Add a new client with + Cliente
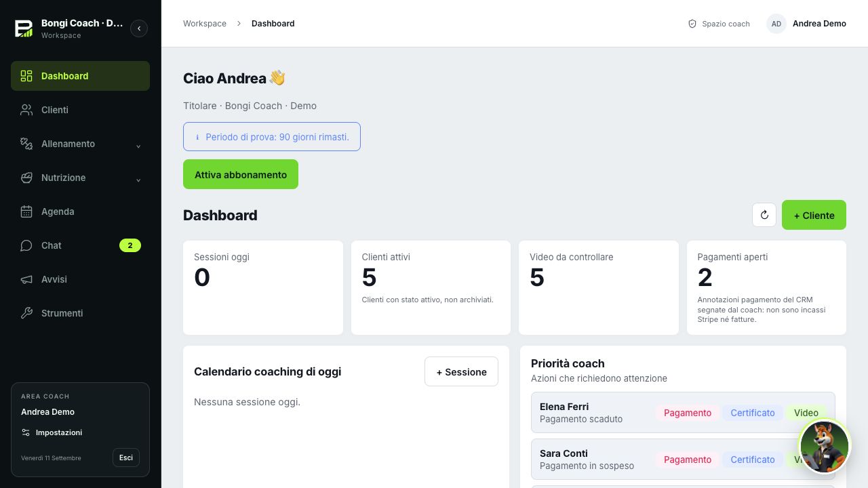Screen dimensions: 868x488 (814, 215)
